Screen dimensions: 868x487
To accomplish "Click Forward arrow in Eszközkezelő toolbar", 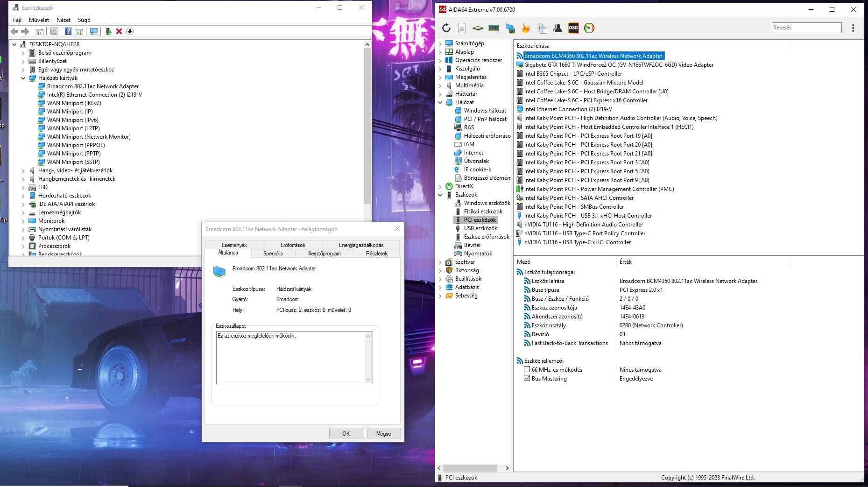I will (25, 31).
